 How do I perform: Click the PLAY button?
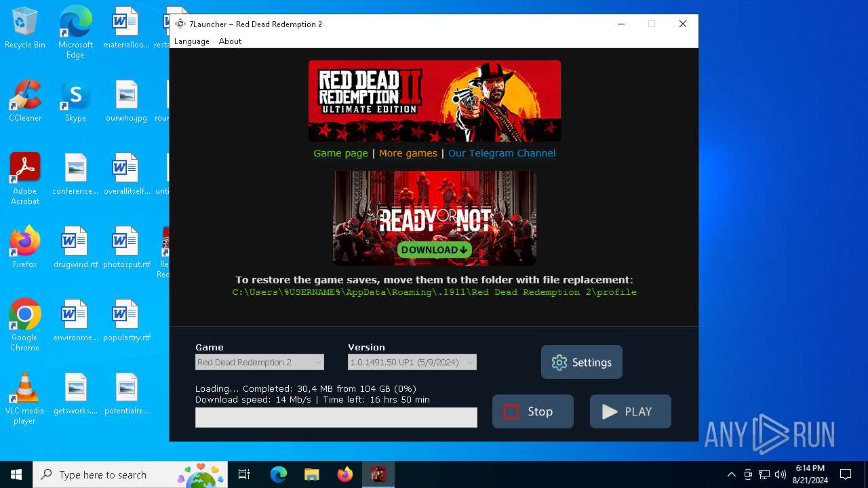(x=631, y=411)
